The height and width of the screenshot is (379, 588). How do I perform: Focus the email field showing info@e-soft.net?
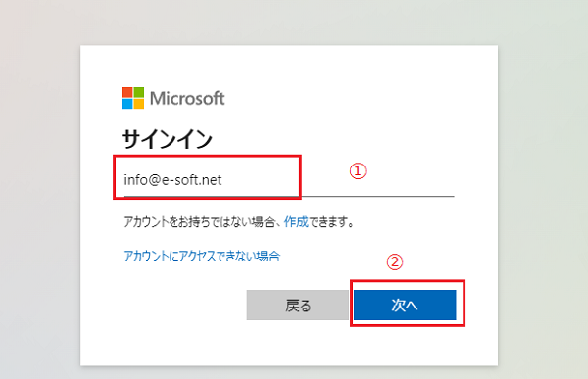click(x=289, y=180)
